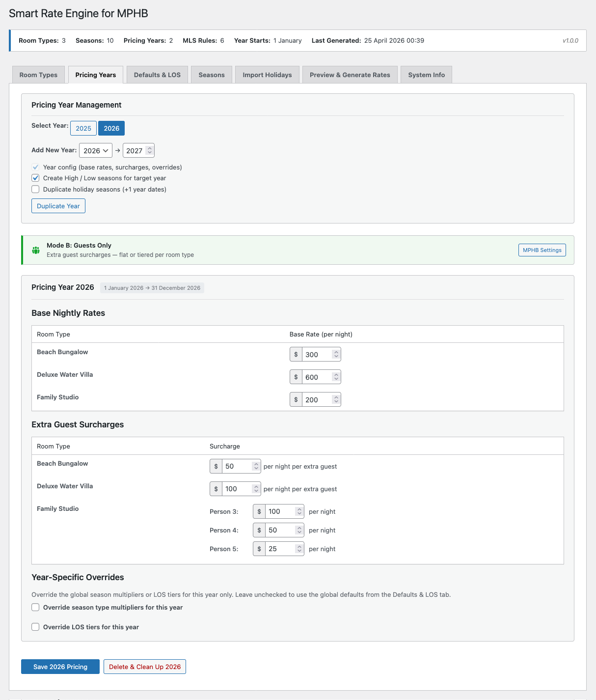Screen dimensions: 596x700
Task: Enable Override LOS tiers checkbox
Action: [35, 627]
